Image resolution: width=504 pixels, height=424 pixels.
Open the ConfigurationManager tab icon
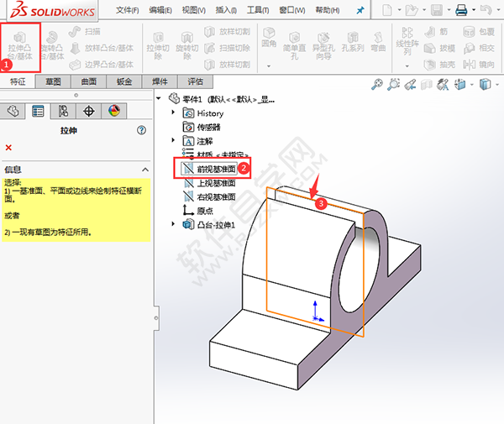click(63, 111)
